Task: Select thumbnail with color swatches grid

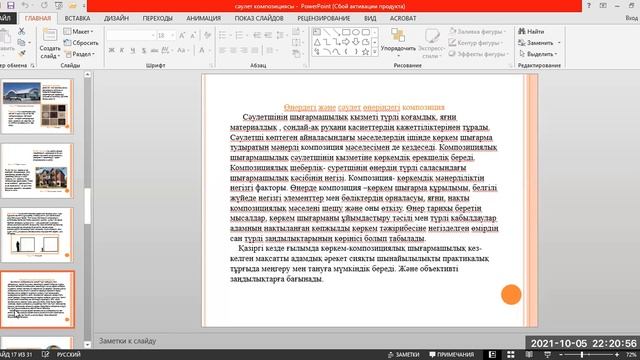Action: [37, 107]
